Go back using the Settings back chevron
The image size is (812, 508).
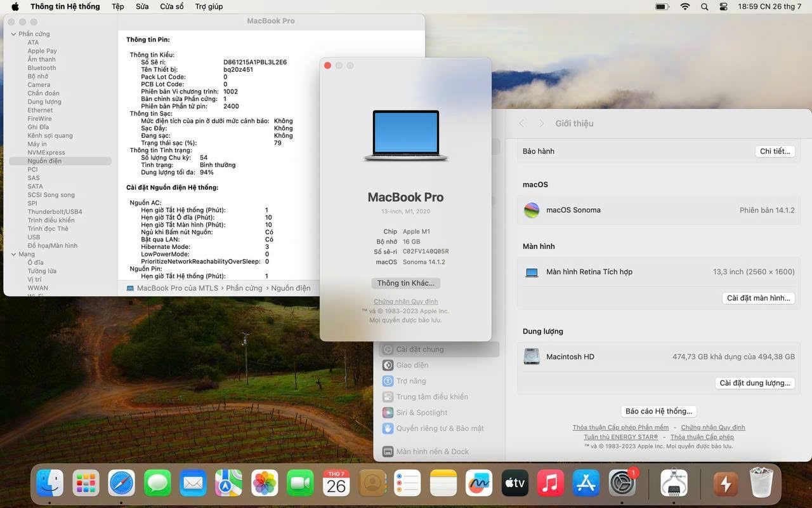(522, 123)
